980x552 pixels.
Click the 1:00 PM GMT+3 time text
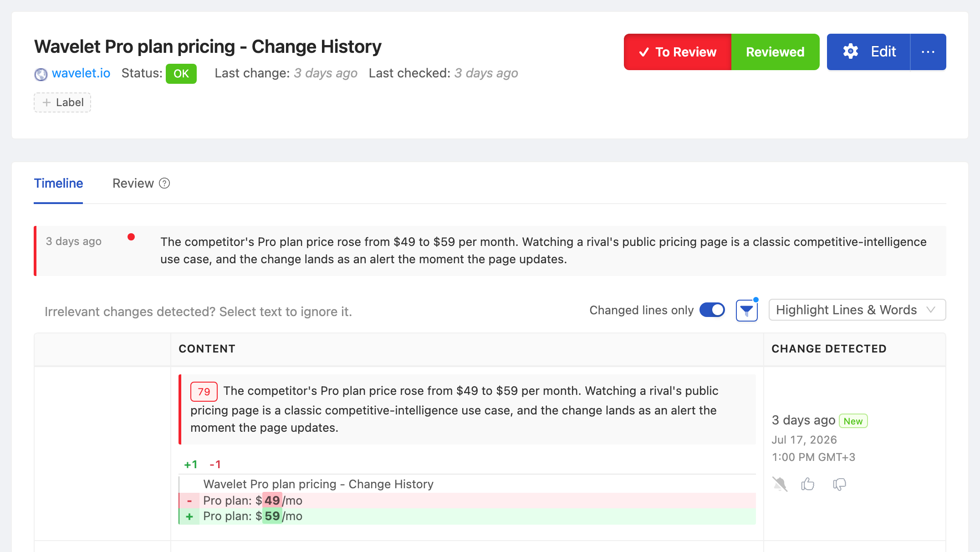(x=813, y=457)
